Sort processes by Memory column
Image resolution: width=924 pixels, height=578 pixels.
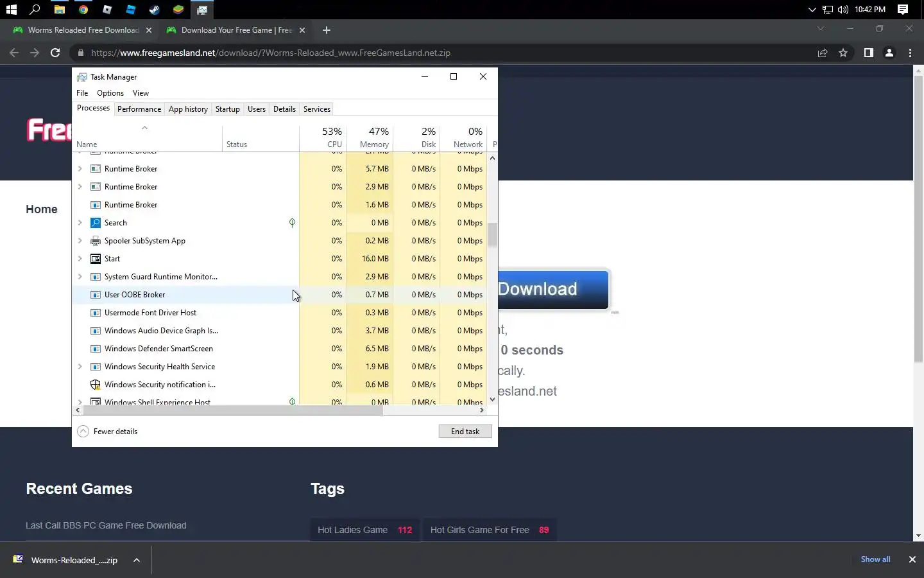point(370,137)
